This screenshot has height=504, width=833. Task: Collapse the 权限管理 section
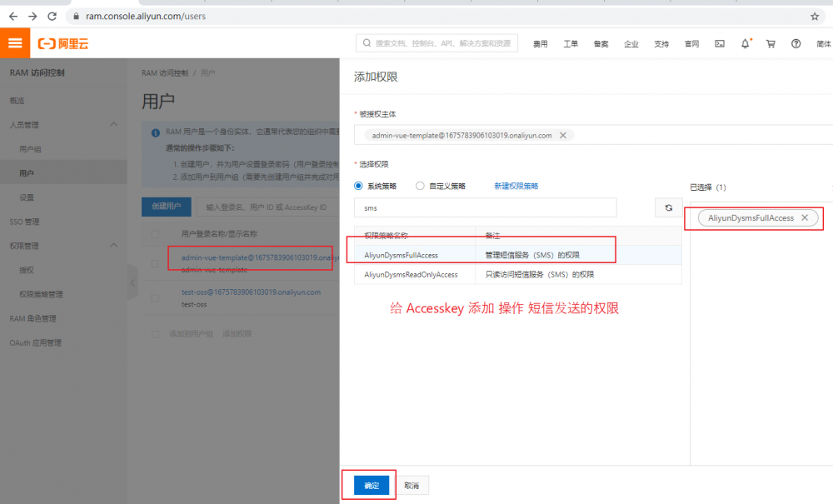point(114,245)
